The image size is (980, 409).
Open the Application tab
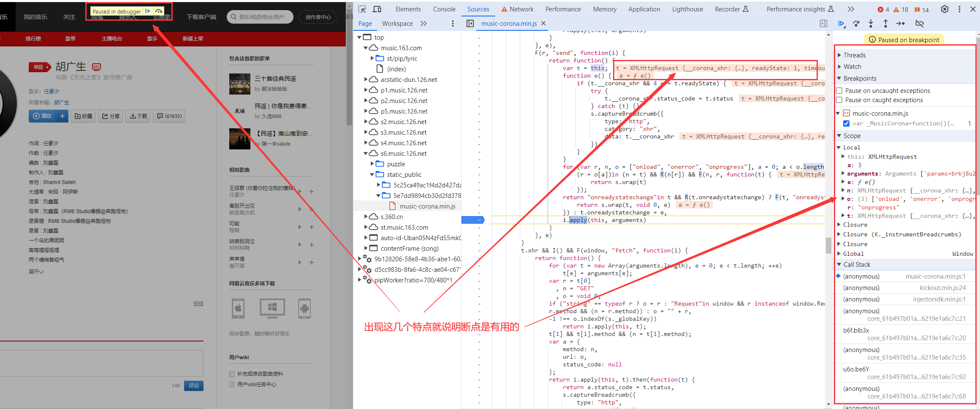[x=644, y=9]
